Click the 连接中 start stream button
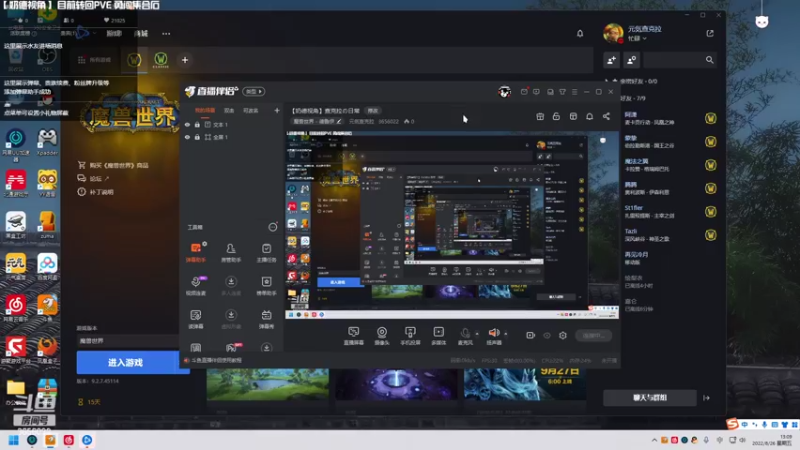Image resolution: width=800 pixels, height=450 pixels. click(593, 335)
